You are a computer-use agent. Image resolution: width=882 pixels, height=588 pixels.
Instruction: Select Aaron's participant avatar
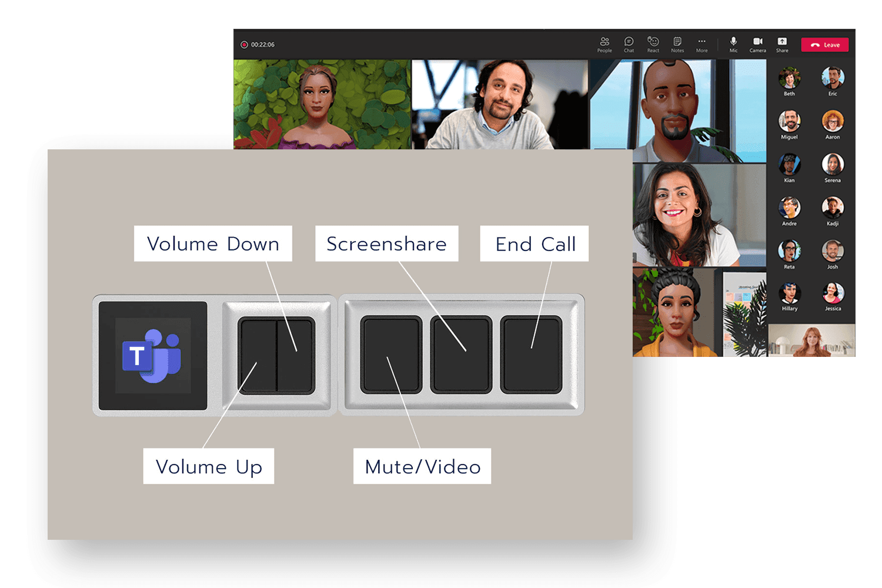833,121
